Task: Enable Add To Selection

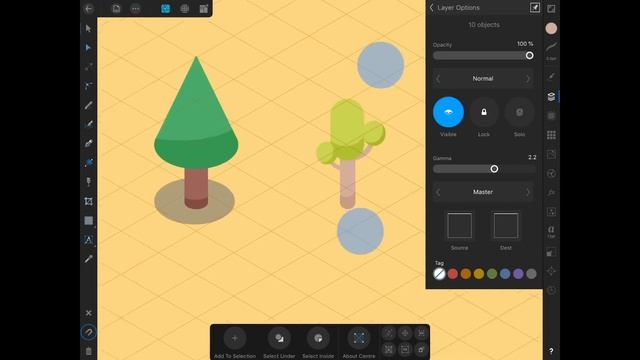Action: tap(235, 338)
